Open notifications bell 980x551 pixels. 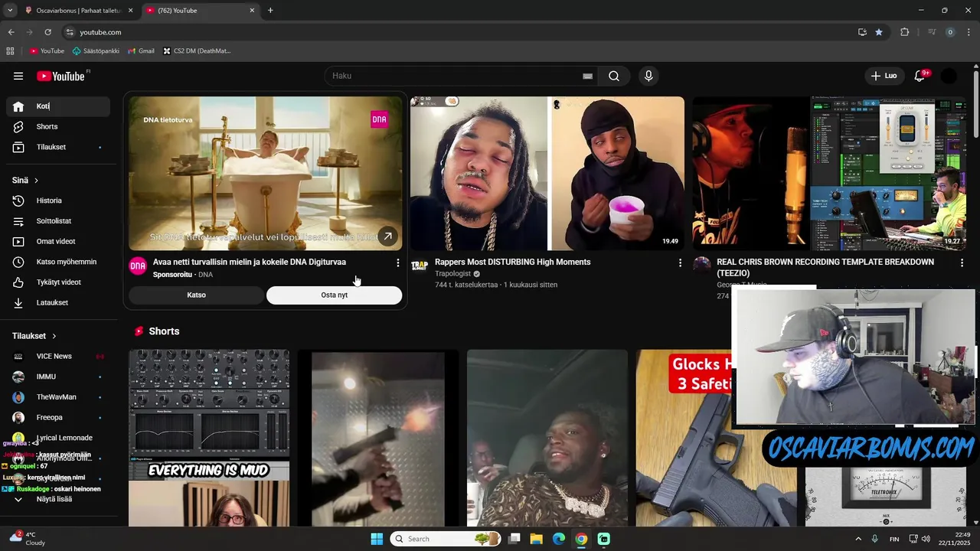(920, 76)
